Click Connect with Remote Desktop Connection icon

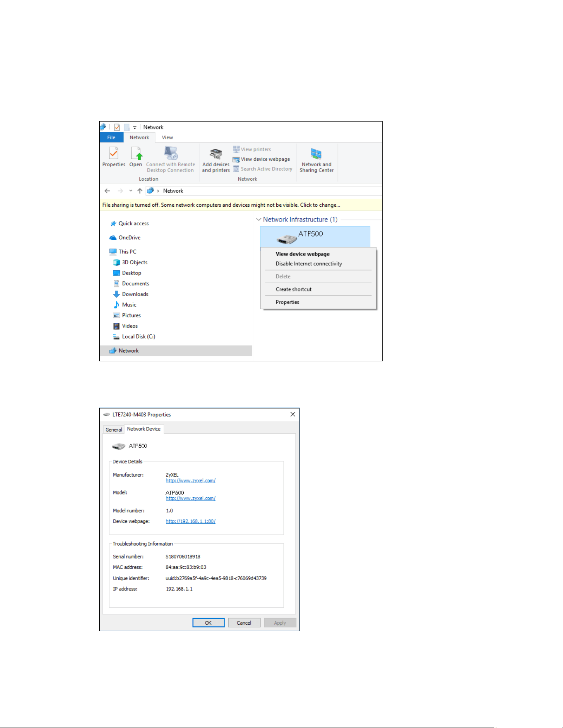170,160
